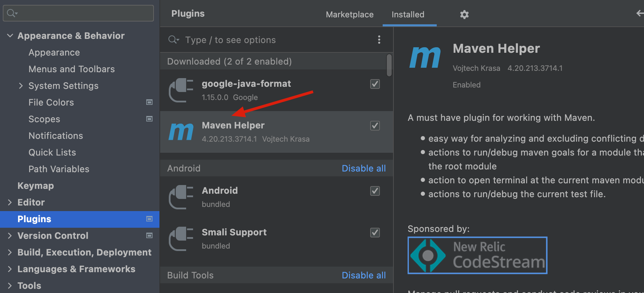Viewport: 644px width, 293px height.
Task: Select the google-java-format plug icon
Action: [181, 90]
